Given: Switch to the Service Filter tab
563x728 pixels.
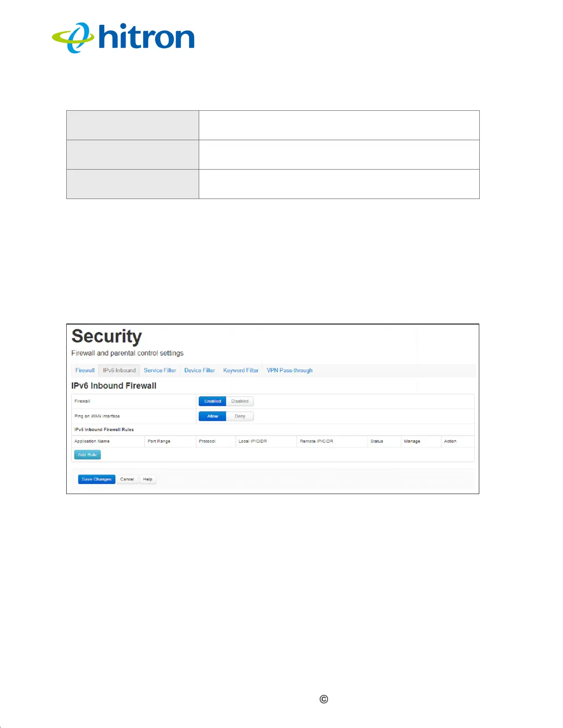Looking at the screenshot, I should pos(160,370).
